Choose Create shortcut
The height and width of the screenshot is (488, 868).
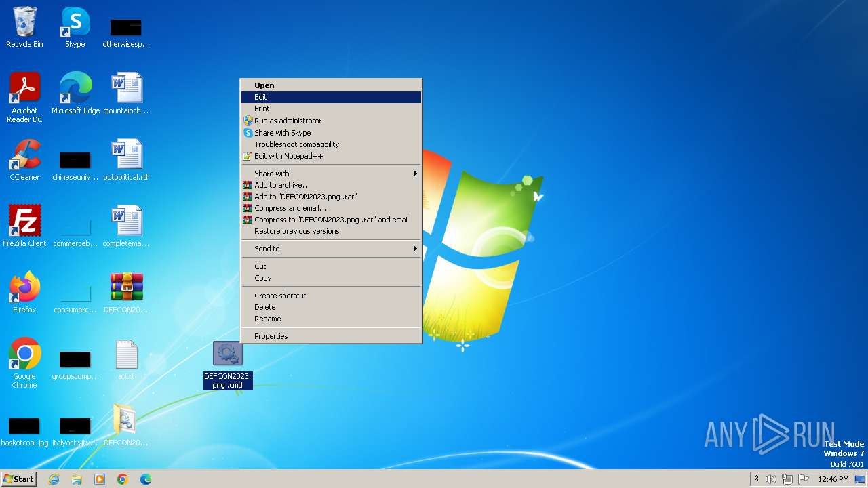coord(331,296)
